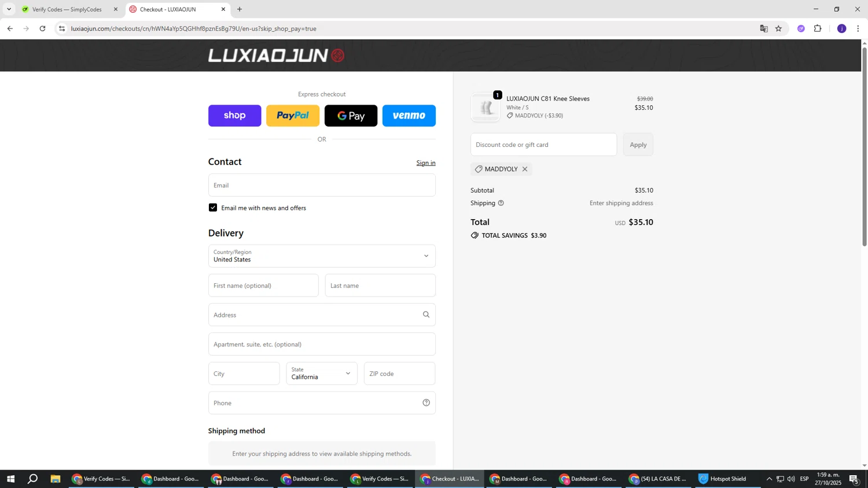
Task: Open the Sign in link
Action: click(426, 163)
